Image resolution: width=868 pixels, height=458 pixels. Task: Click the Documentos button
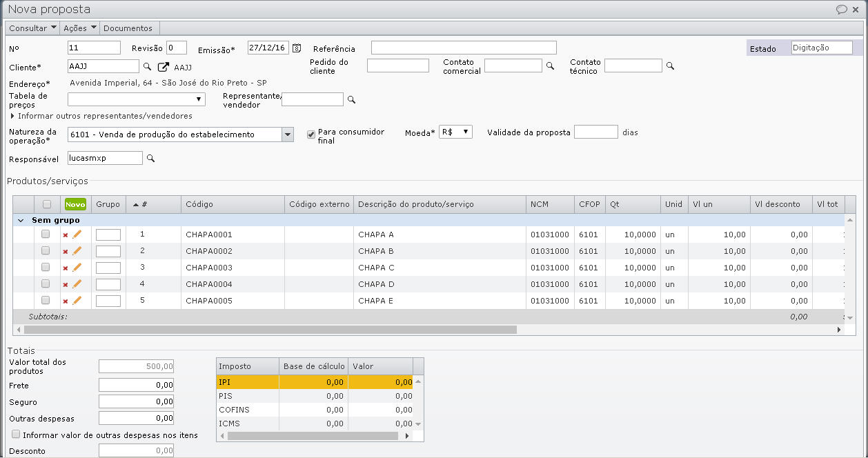click(x=128, y=28)
